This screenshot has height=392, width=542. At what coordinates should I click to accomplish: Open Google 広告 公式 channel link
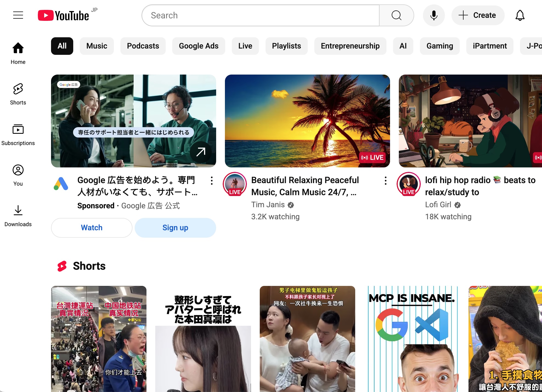click(x=151, y=206)
